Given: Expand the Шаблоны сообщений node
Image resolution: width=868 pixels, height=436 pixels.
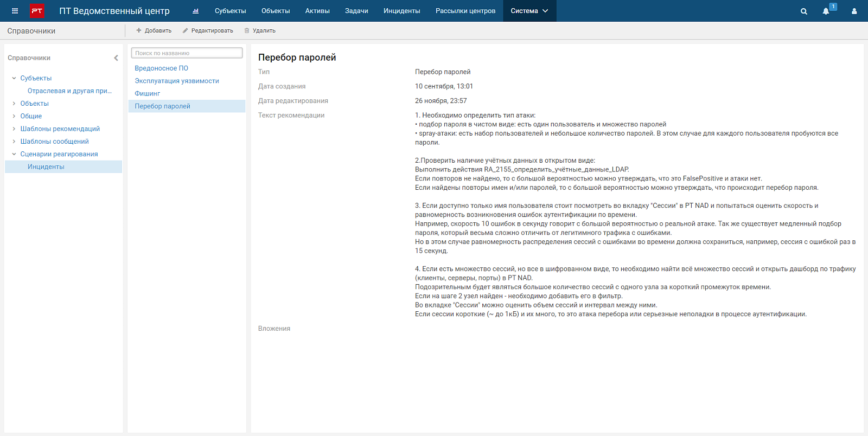Looking at the screenshot, I should (14, 142).
